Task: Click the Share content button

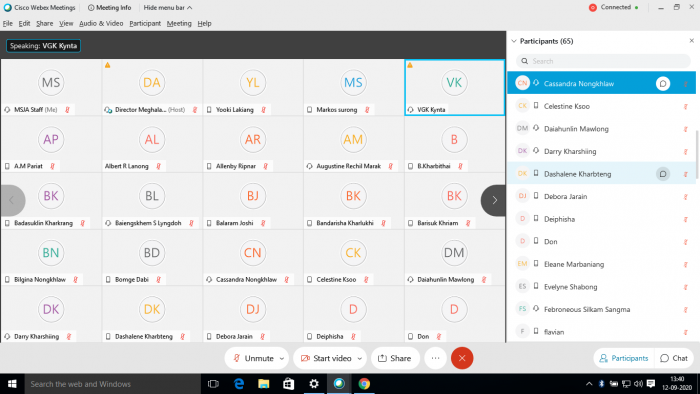Action: coord(395,358)
